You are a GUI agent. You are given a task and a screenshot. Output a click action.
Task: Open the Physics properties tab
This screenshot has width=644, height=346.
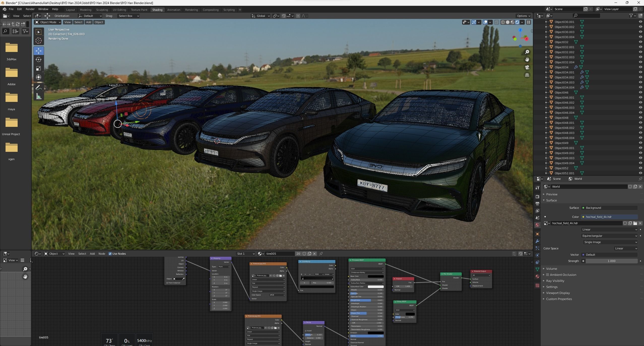coord(537,255)
